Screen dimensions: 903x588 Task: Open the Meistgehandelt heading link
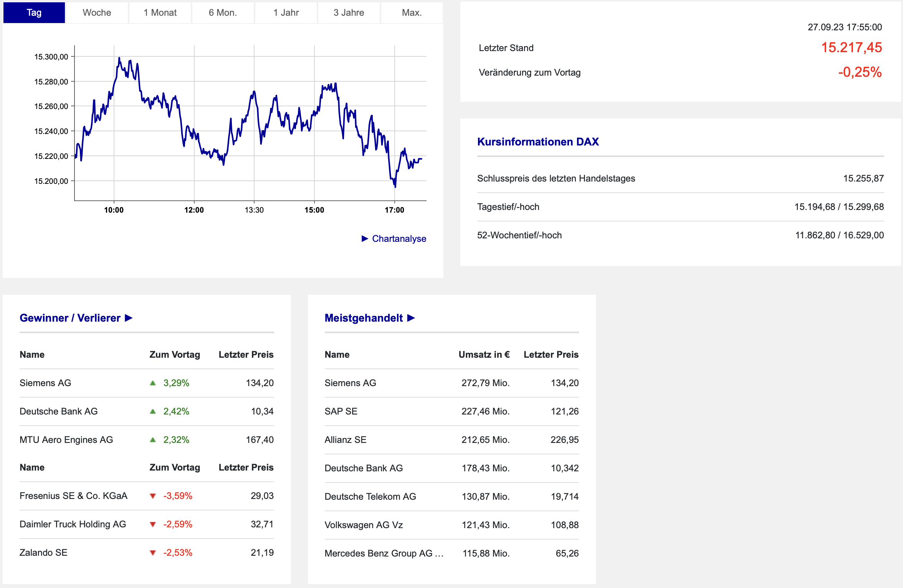tap(364, 318)
